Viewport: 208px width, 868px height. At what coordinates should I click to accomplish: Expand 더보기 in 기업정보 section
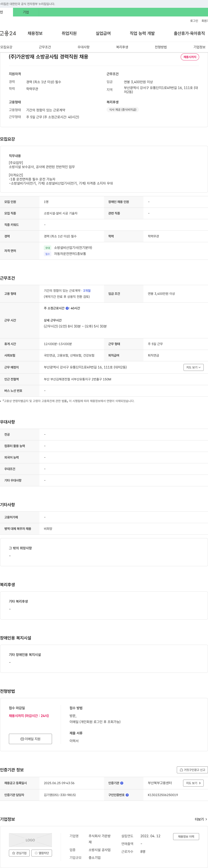point(201,819)
